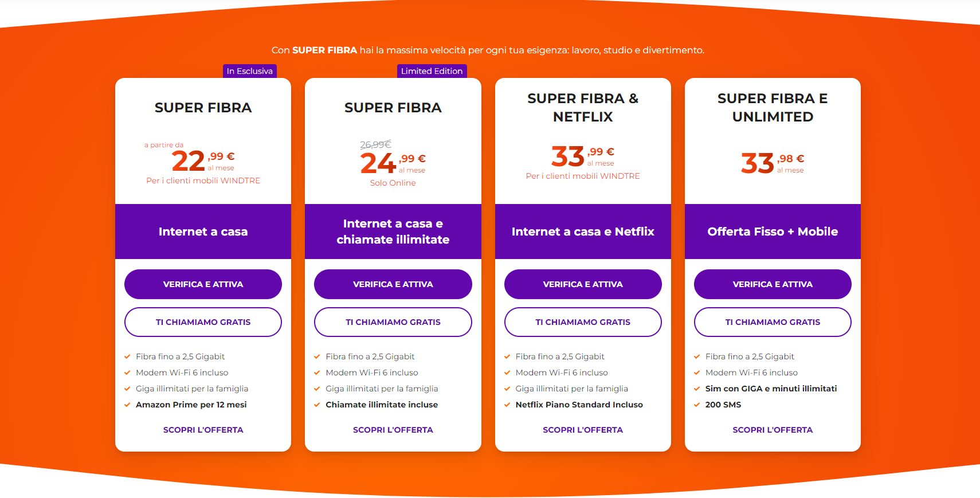Click the In Esclusiva badge

pyautogui.click(x=250, y=71)
